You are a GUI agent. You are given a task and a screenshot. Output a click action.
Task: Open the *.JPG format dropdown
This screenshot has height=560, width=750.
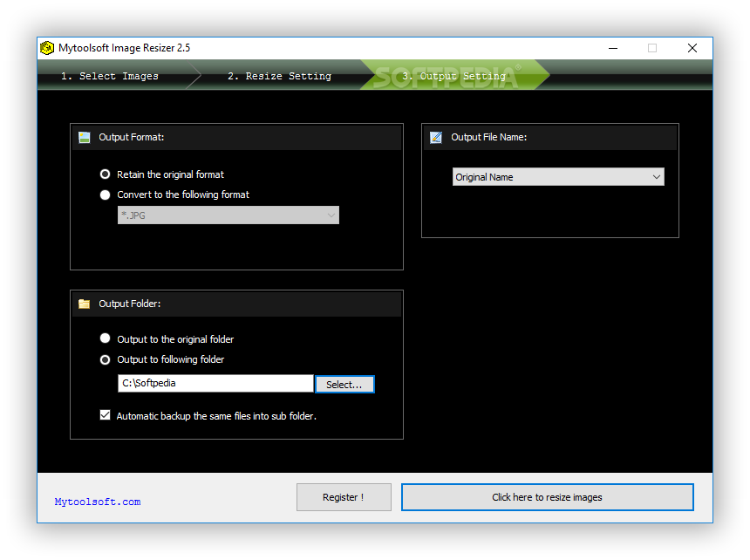tap(228, 215)
